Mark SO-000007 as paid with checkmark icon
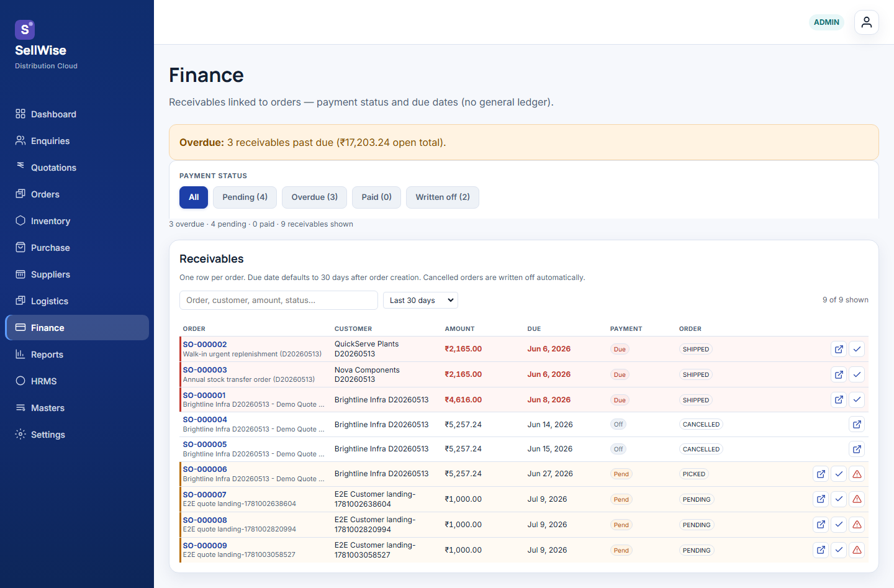The width and height of the screenshot is (894, 588). click(x=839, y=499)
